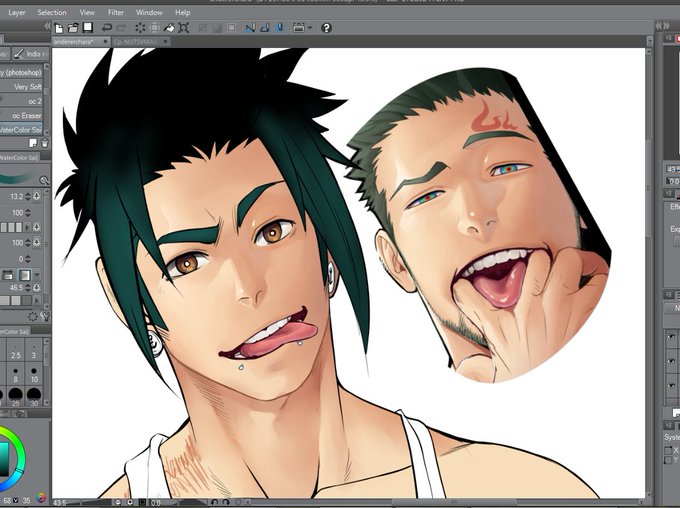The width and height of the screenshot is (680, 508).
Task: Open gradient-style setting dropdown arrow
Action: tap(37, 275)
